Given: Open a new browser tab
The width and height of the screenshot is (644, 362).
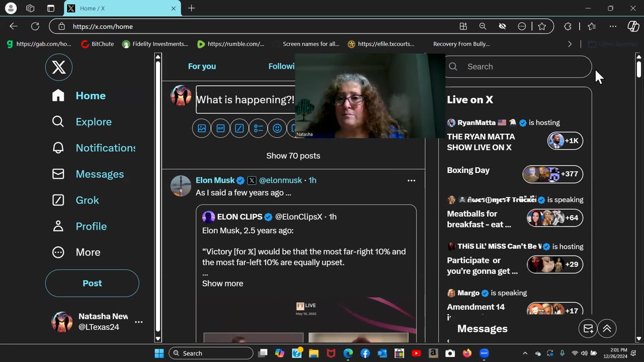Looking at the screenshot, I should click(x=191, y=8).
